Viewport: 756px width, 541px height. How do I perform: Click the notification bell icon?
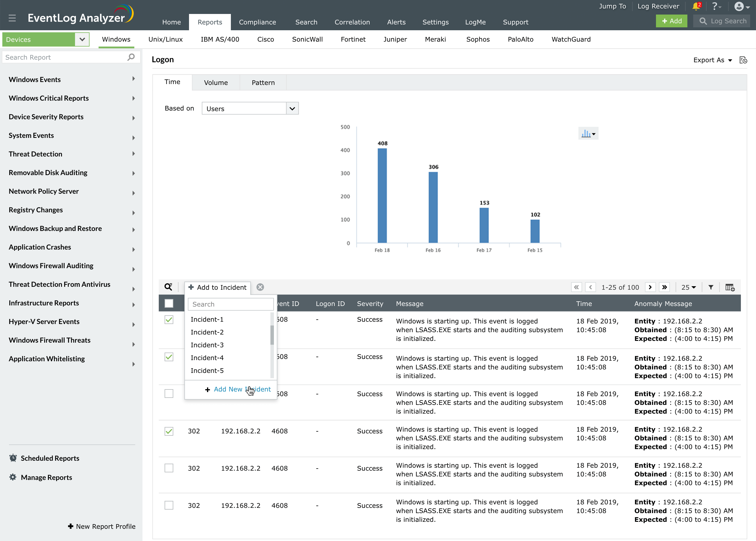(696, 6)
